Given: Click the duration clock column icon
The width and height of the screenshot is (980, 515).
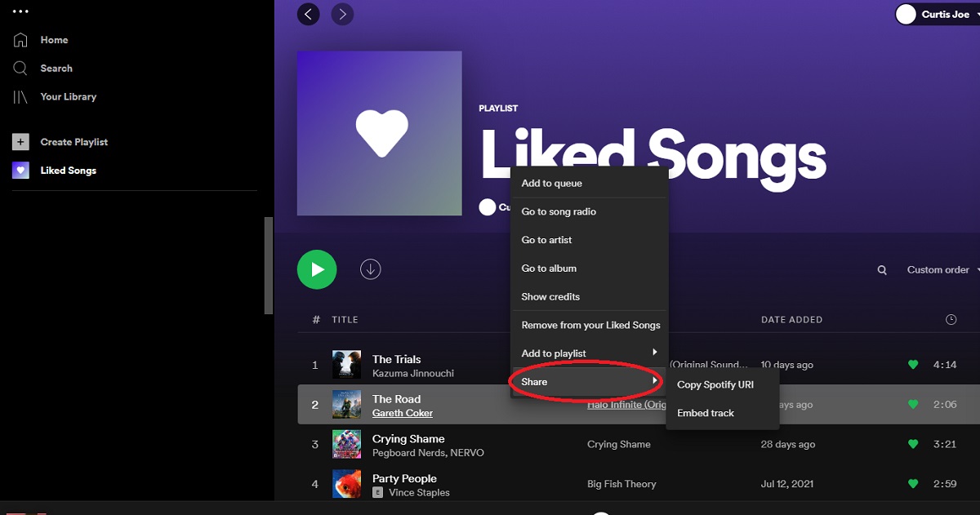Looking at the screenshot, I should point(951,320).
